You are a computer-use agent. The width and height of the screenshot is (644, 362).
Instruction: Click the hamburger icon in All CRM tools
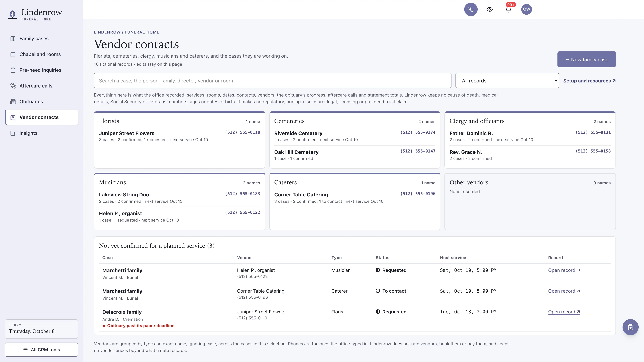[25, 349]
